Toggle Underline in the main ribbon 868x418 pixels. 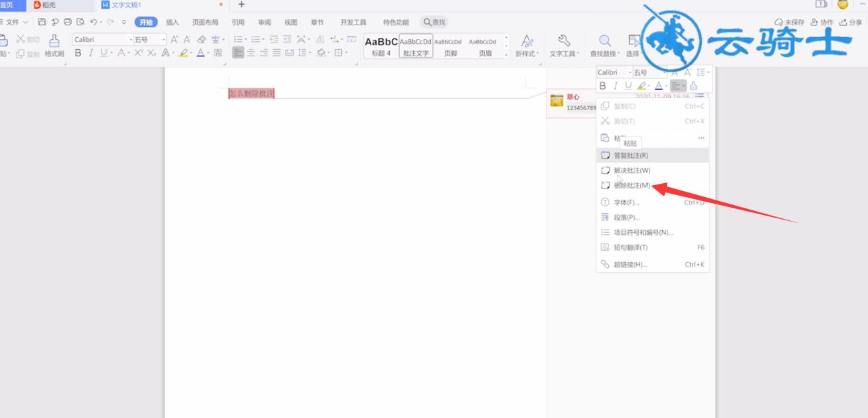pyautogui.click(x=104, y=53)
